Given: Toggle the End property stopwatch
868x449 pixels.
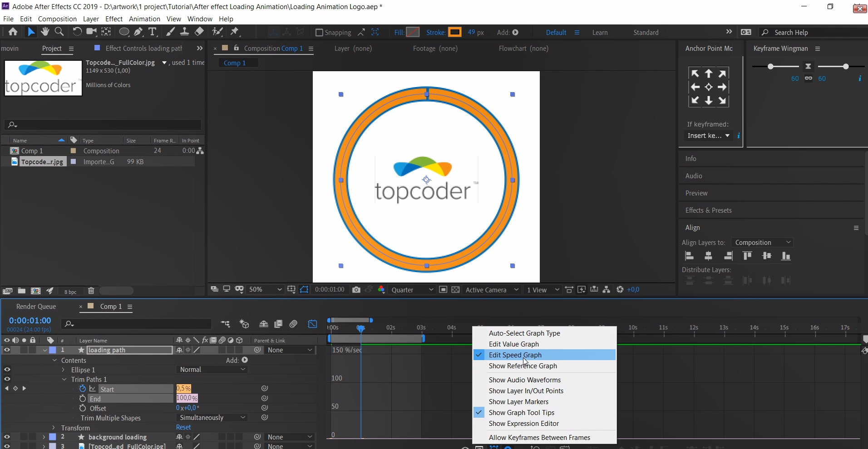Looking at the screenshot, I should pyautogui.click(x=83, y=398).
